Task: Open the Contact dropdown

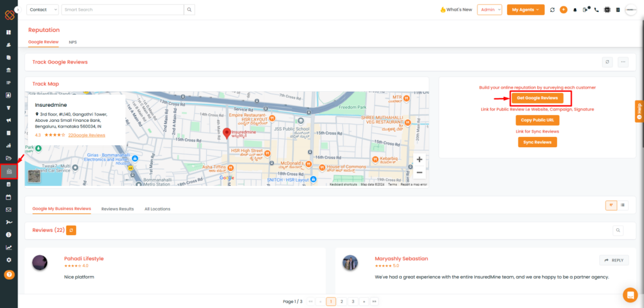Action: tap(43, 9)
